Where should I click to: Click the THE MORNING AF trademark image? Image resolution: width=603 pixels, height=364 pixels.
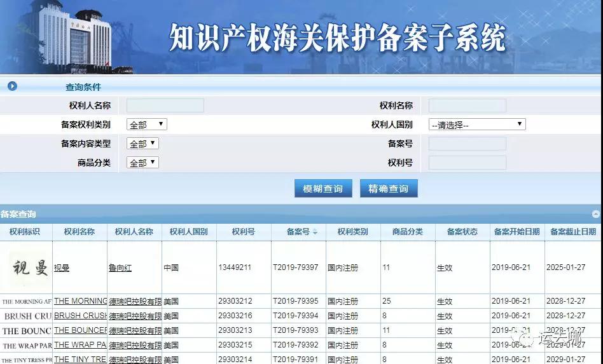tap(27, 301)
